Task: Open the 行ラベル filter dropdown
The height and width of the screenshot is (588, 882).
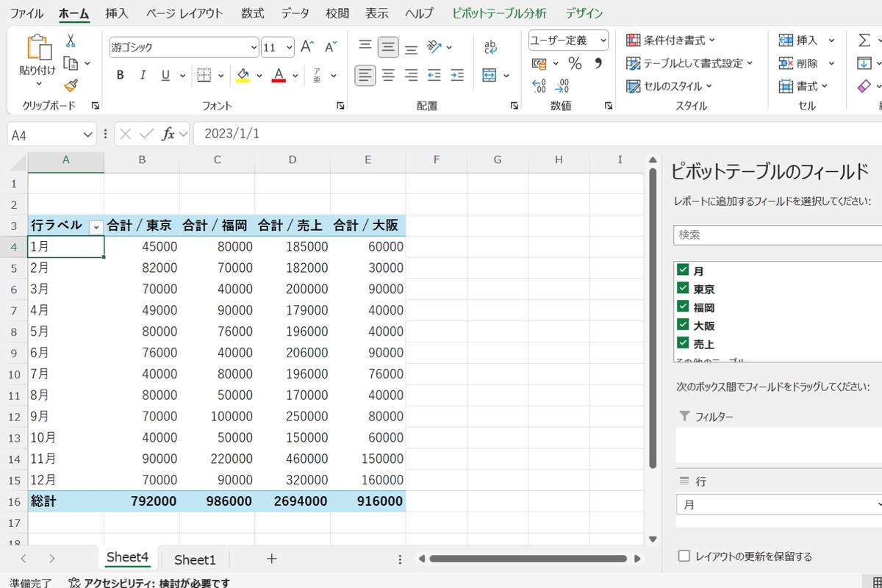Action: (96, 227)
